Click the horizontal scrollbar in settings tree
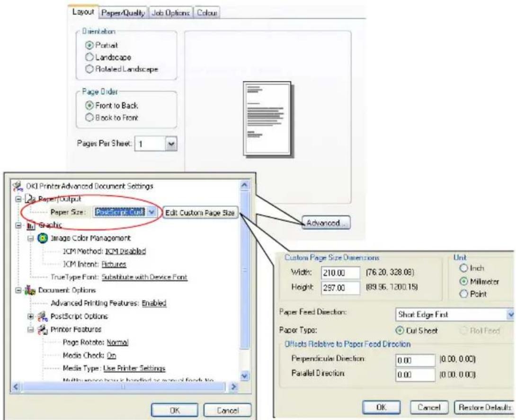 point(124,387)
